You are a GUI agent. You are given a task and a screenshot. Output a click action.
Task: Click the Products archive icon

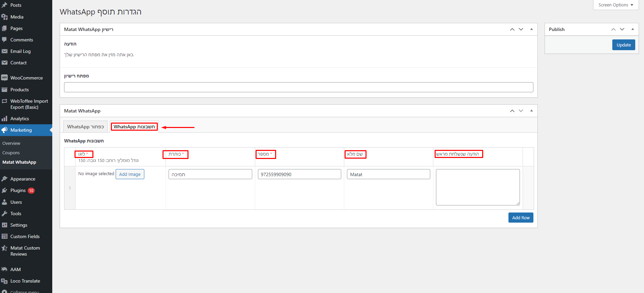coord(4,90)
